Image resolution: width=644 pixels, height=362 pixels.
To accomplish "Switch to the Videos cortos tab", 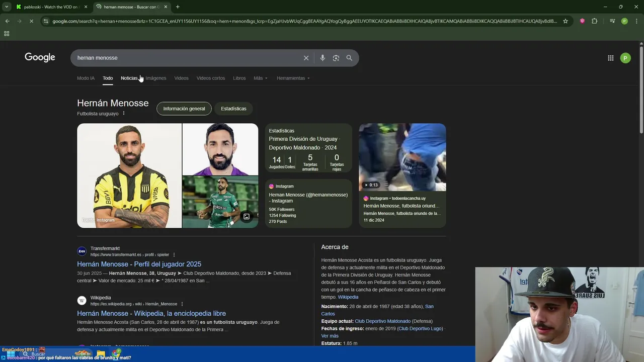I will (x=211, y=78).
